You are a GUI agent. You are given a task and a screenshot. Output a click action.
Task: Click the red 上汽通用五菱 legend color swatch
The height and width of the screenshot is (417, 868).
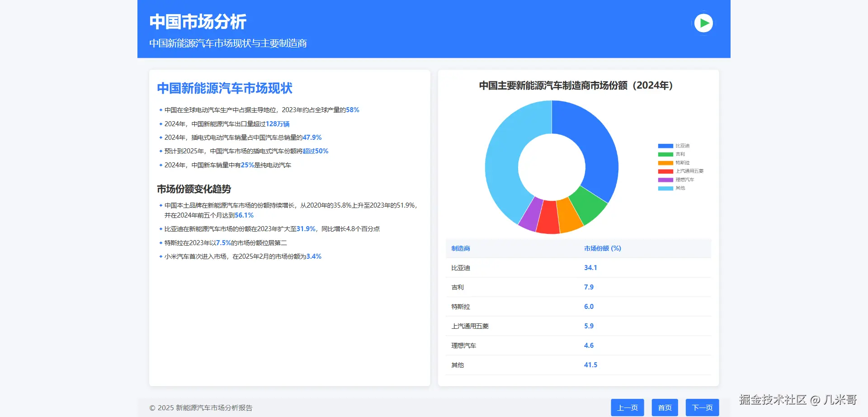tap(665, 171)
